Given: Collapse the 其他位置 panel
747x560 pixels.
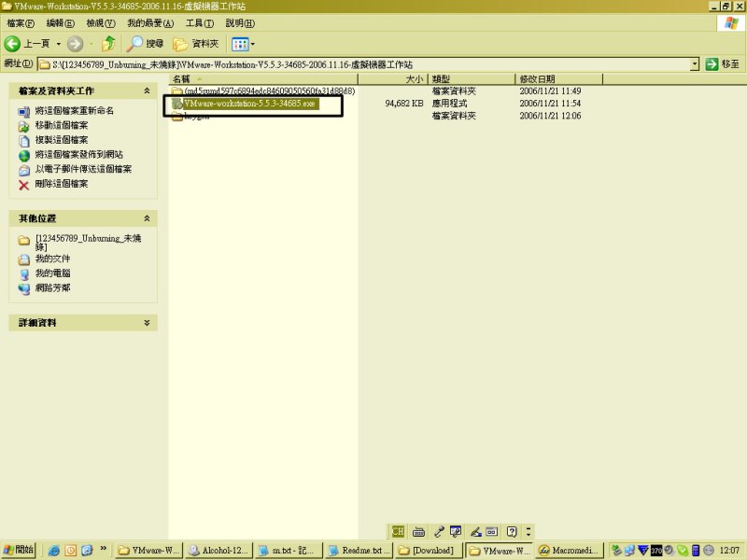Looking at the screenshot, I should click(x=147, y=218).
